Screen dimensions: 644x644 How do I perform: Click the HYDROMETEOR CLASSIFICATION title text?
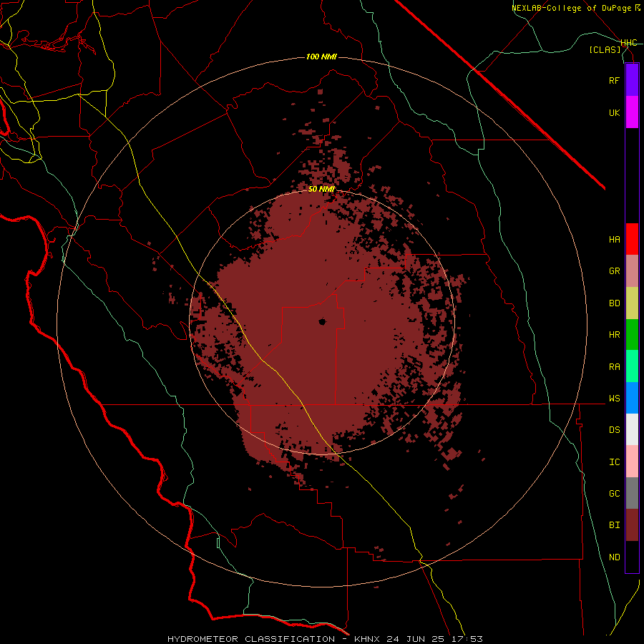tap(251, 639)
